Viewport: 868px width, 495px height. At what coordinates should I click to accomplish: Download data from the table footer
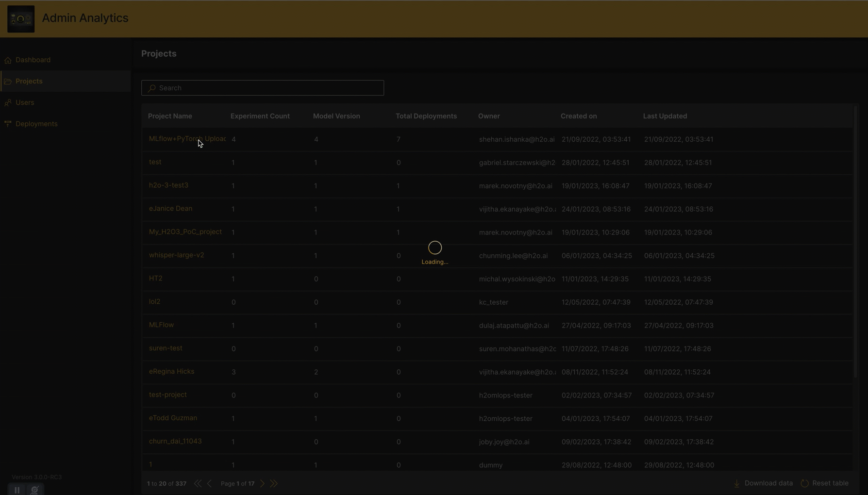[763, 483]
